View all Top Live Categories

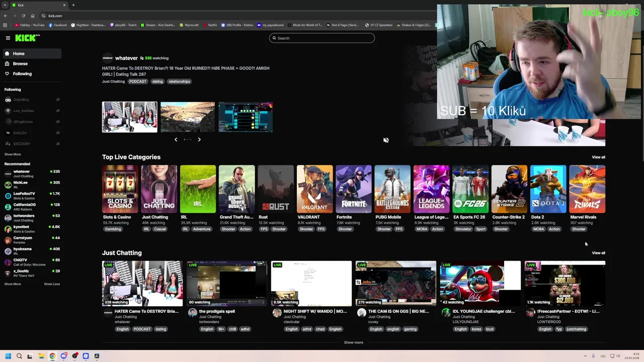(598, 157)
